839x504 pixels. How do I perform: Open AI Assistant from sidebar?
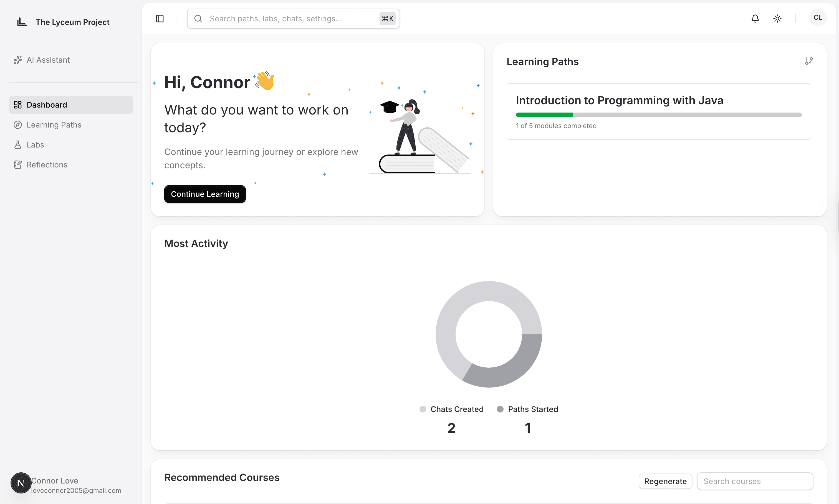pyautogui.click(x=48, y=60)
